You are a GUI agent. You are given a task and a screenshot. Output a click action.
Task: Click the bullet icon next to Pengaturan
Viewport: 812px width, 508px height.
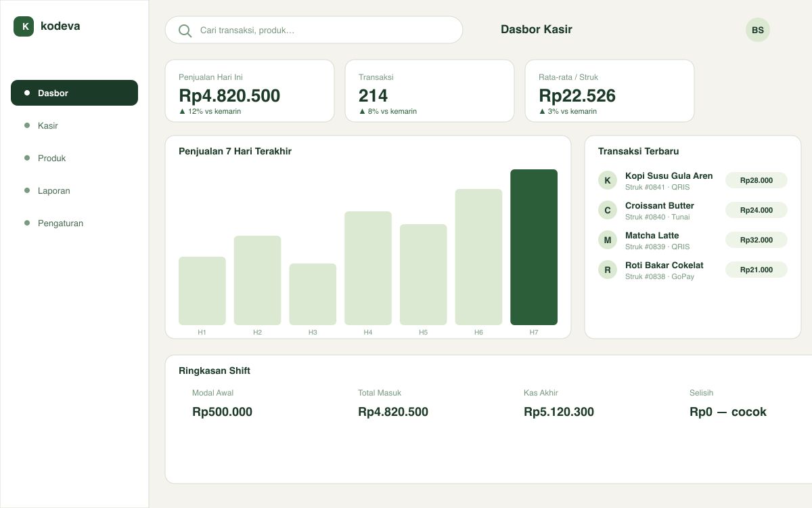pos(27,223)
